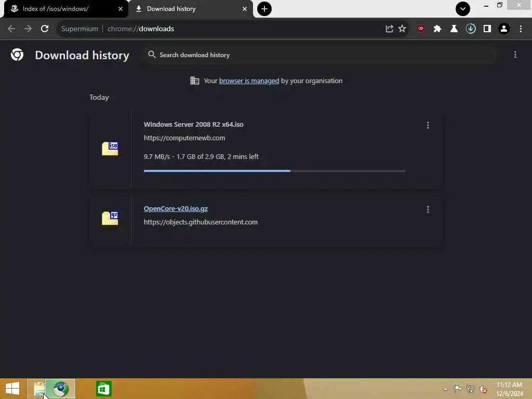Open the taskbar clock showing 11:12 AM
The width and height of the screenshot is (532, 399).
(509, 389)
